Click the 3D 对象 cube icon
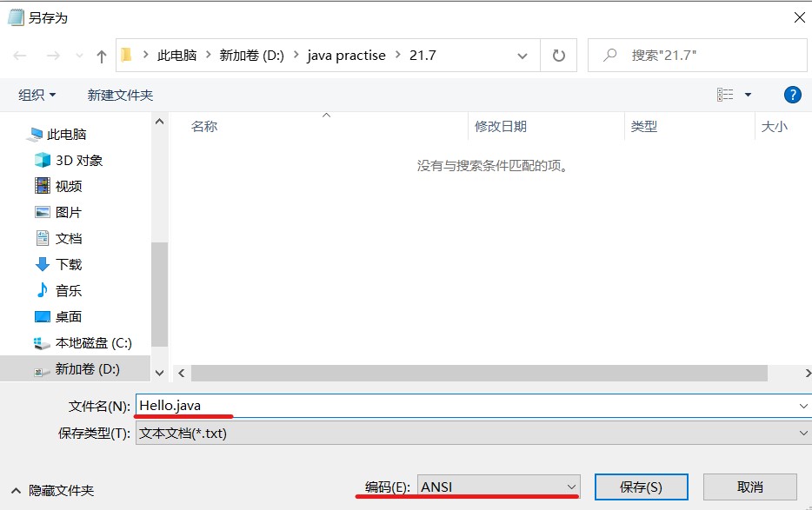 pyautogui.click(x=43, y=160)
